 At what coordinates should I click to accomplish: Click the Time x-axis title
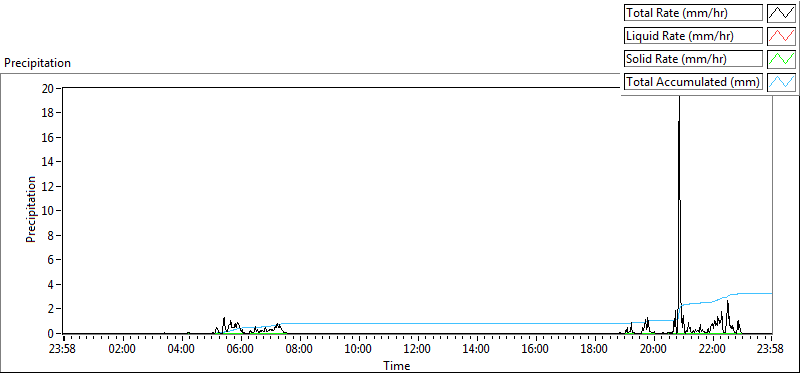[x=396, y=365]
